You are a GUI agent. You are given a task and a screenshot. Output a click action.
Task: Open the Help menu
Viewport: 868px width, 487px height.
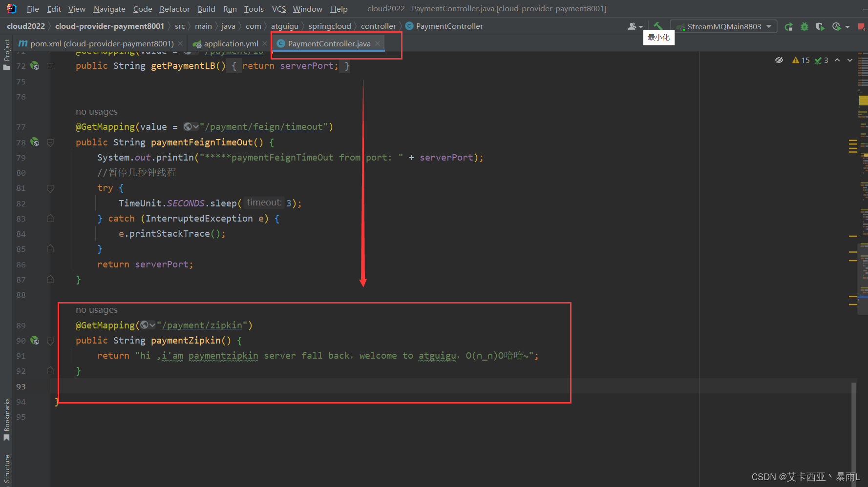pyautogui.click(x=339, y=9)
